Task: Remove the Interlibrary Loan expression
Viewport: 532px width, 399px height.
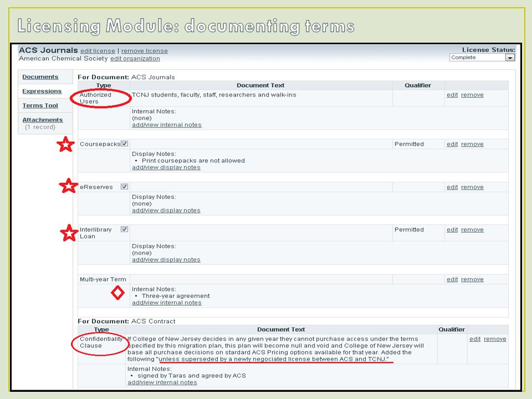Action: 472,229
